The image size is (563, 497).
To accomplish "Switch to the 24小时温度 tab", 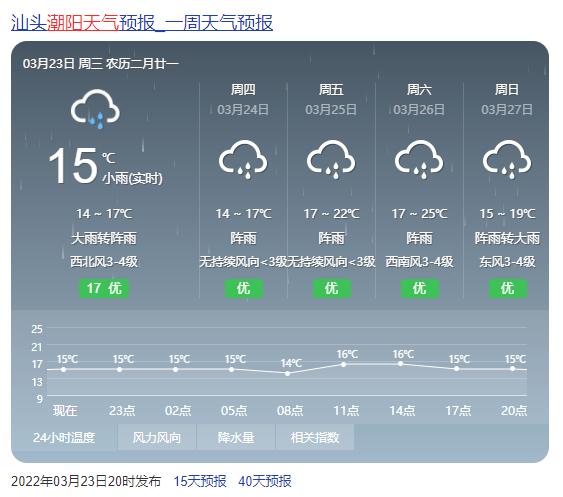I will click(64, 437).
